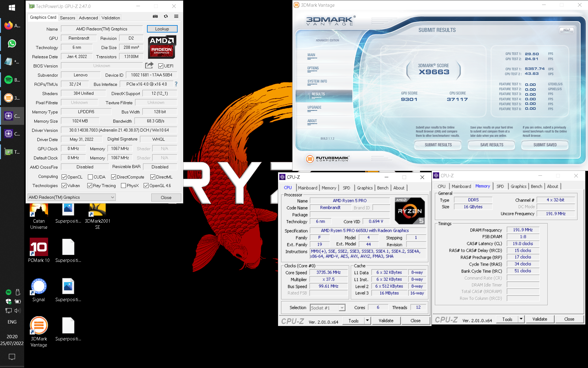The width and height of the screenshot is (588, 368).
Task: Switch to GPU-Z taskbar icon
Action: point(12,152)
